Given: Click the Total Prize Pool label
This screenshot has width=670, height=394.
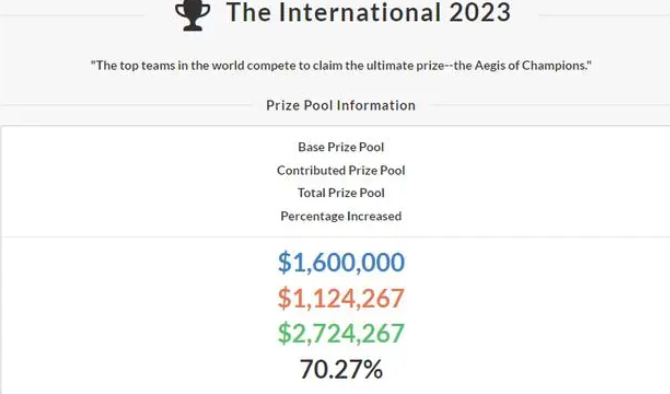Looking at the screenshot, I should pyautogui.click(x=341, y=193).
